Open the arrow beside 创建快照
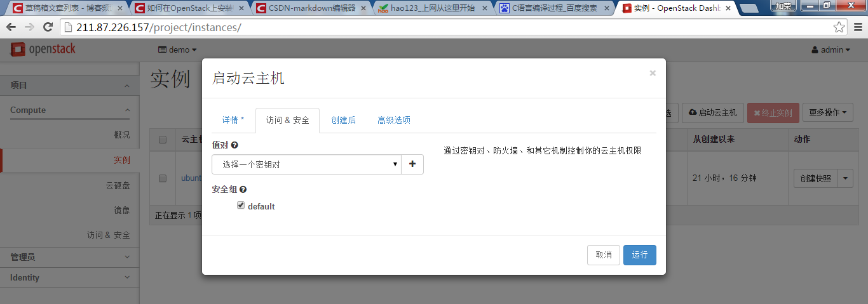Image resolution: width=868 pixels, height=304 pixels. pyautogui.click(x=845, y=178)
